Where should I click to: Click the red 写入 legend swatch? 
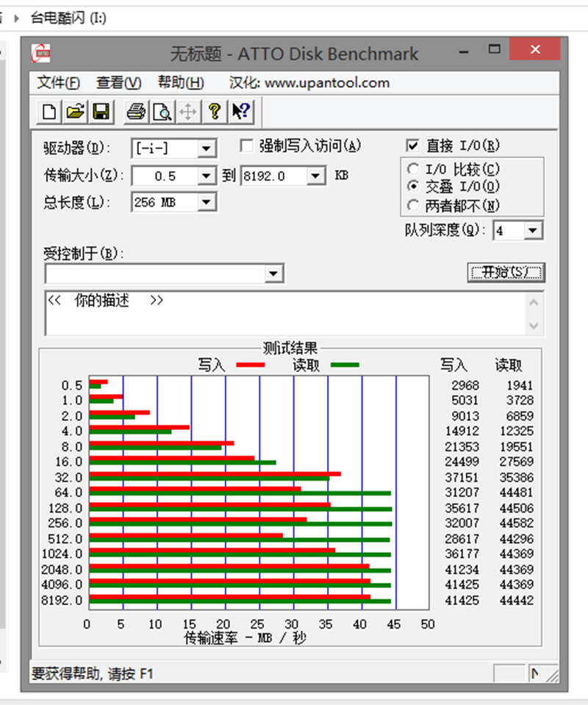pos(251,365)
